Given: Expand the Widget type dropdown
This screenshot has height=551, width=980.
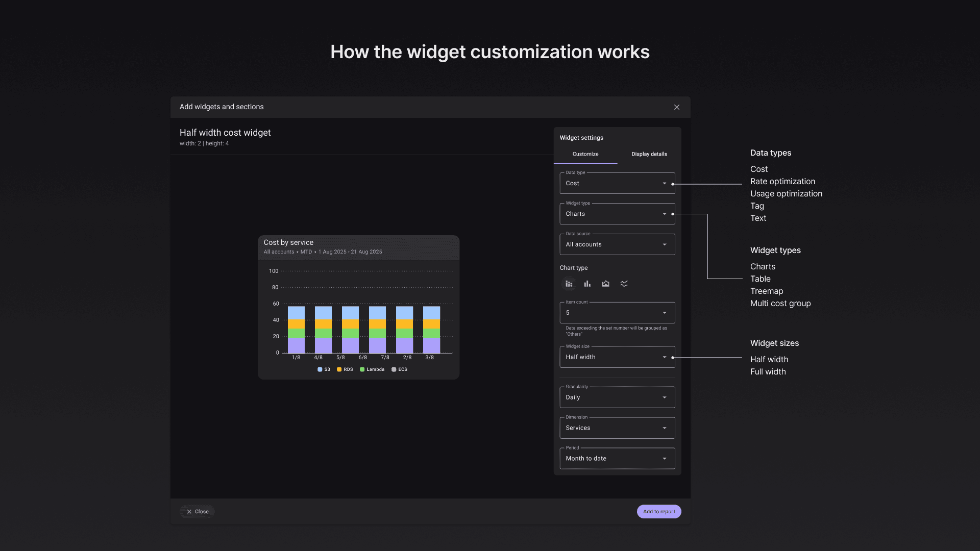Looking at the screenshot, I should 617,214.
